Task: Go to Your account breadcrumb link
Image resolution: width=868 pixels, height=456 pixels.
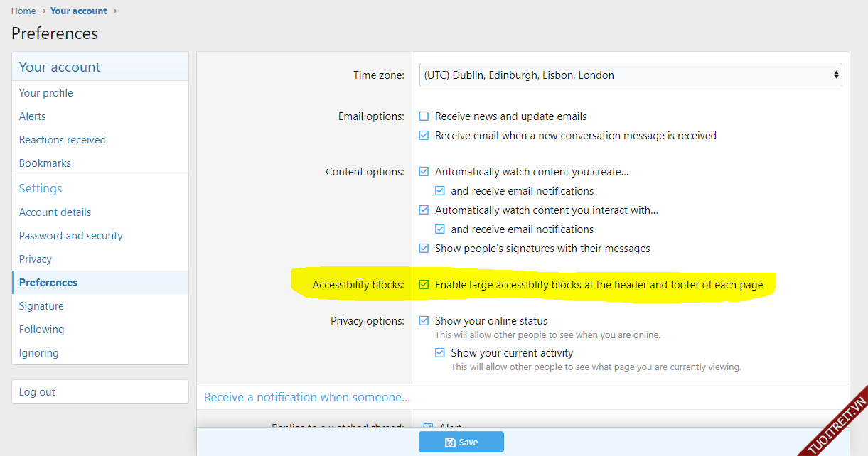Action: 78,11
